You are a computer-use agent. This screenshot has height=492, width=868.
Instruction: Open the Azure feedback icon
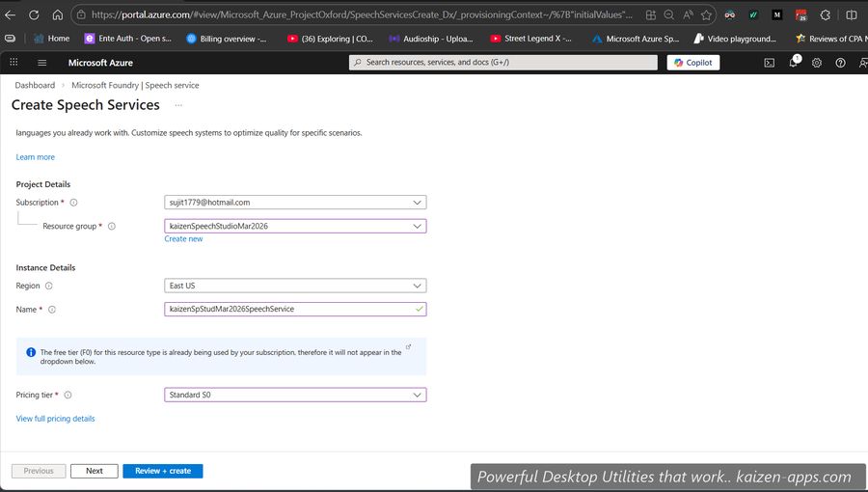tap(862, 63)
